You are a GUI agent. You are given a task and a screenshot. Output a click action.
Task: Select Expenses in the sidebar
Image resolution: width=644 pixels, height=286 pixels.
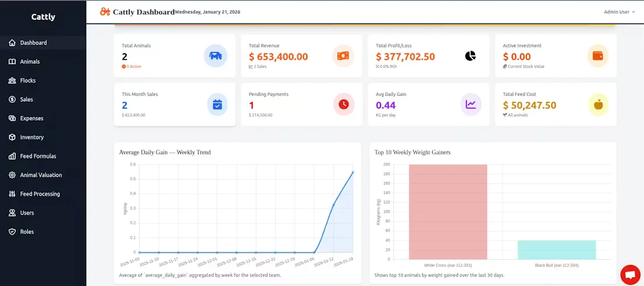click(x=43, y=118)
